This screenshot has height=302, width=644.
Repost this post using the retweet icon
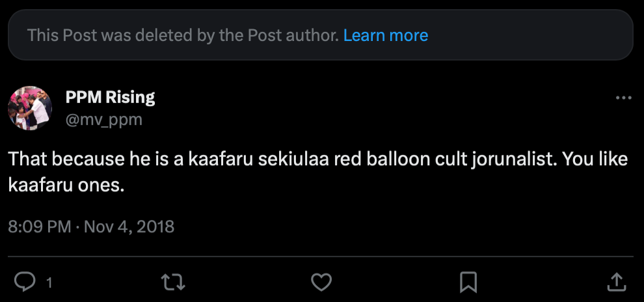[172, 281]
